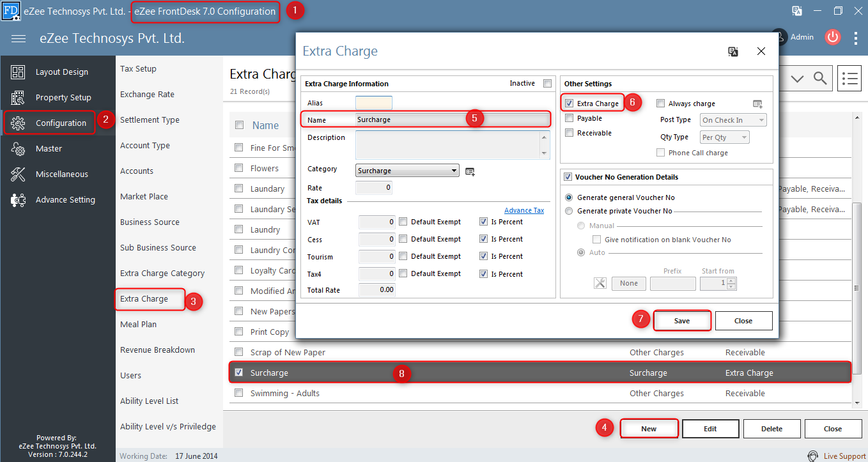Click the Name field containing Surcharge
Viewport: 868px width, 462px height.
click(452, 119)
